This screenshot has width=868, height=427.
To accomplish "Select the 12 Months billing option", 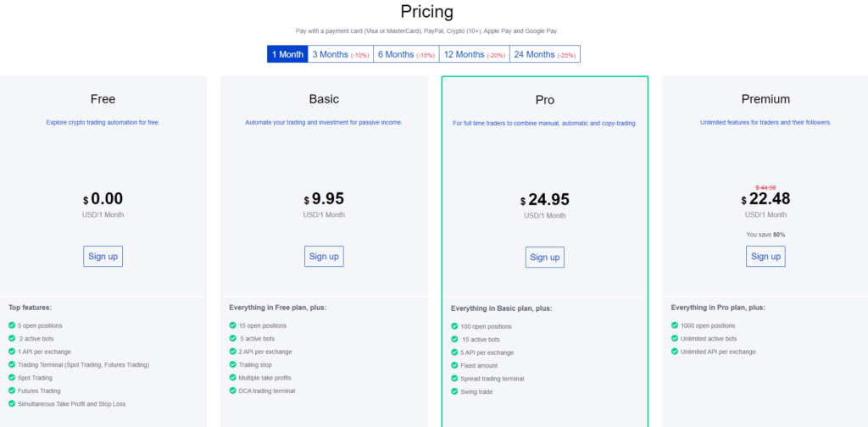I will coord(474,54).
